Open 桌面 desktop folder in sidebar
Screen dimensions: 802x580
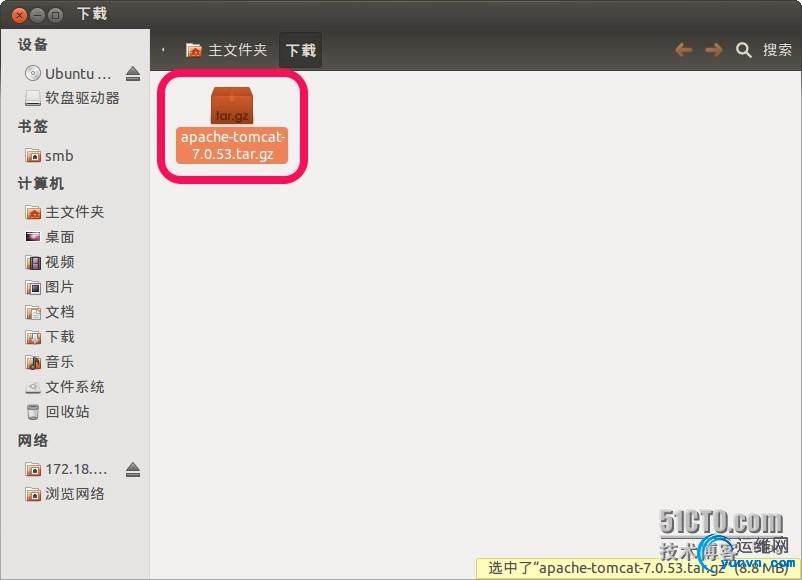pos(50,237)
